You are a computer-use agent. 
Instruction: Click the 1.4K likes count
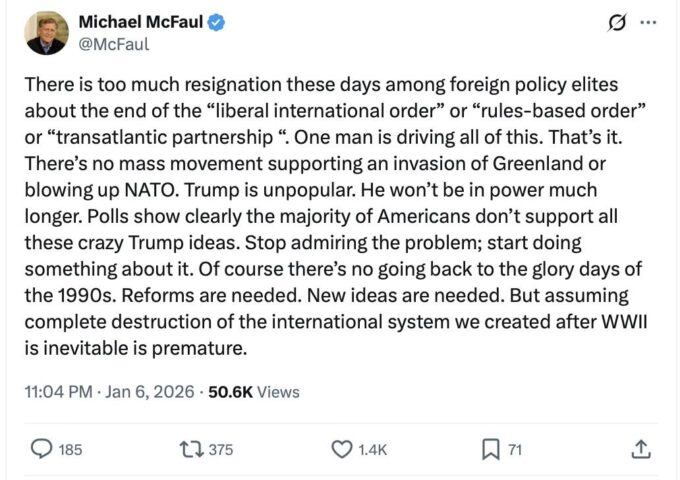tap(373, 450)
